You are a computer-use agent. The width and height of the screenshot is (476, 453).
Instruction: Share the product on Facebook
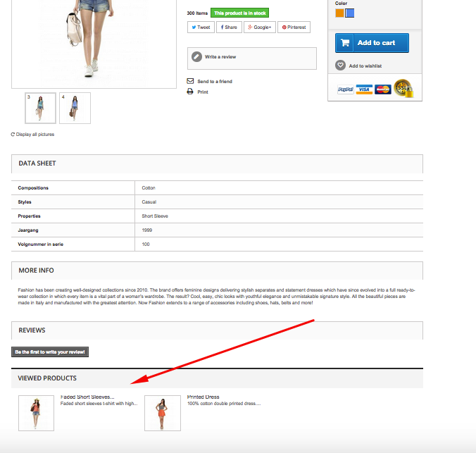coord(229,27)
